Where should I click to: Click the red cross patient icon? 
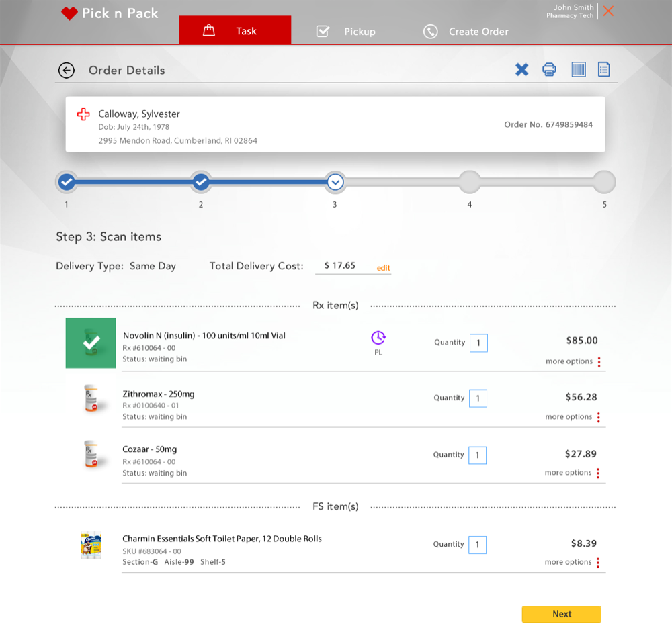click(x=83, y=114)
